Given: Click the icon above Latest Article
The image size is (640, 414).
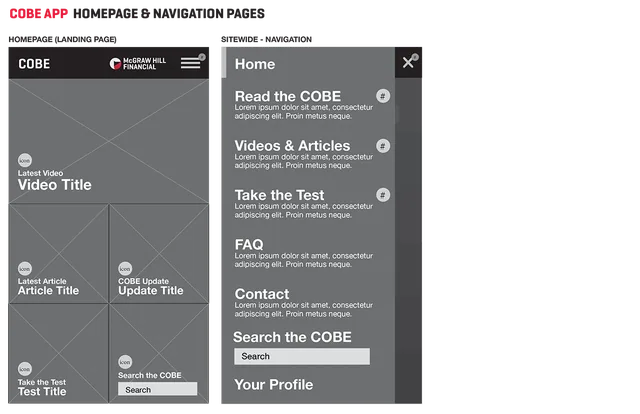Looking at the screenshot, I should (x=25, y=268).
